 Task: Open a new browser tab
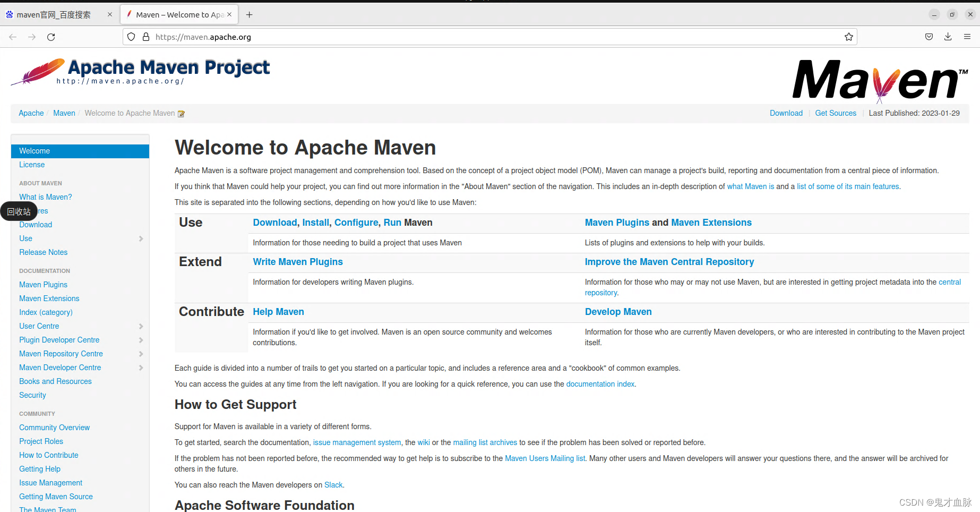click(249, 15)
